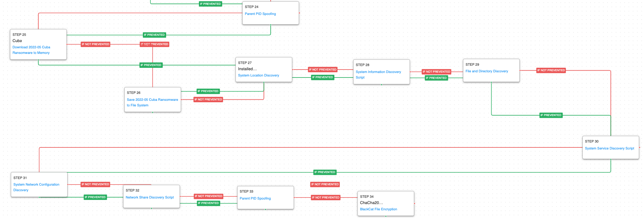Click File and Directory Discovery link

(x=487, y=71)
